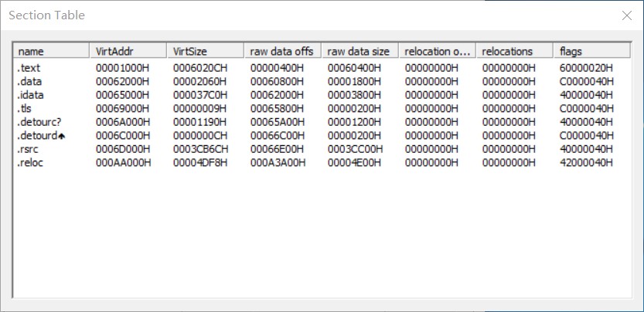Click flags value 60000020H
644x312 pixels.
586,68
